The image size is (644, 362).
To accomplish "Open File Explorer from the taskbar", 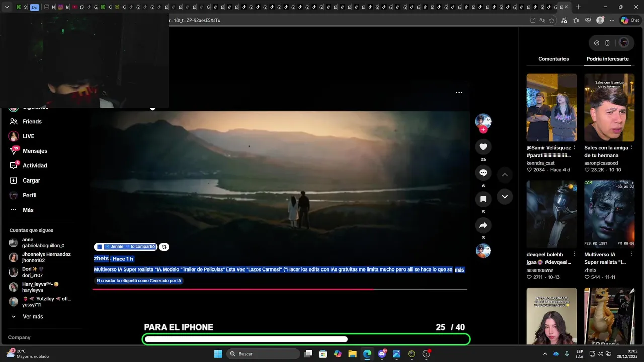I will (x=352, y=354).
